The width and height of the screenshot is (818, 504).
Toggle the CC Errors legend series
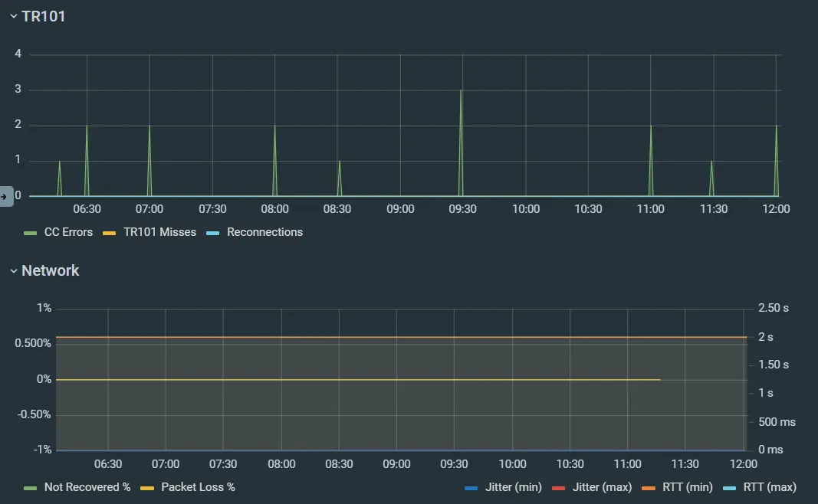[x=68, y=232]
